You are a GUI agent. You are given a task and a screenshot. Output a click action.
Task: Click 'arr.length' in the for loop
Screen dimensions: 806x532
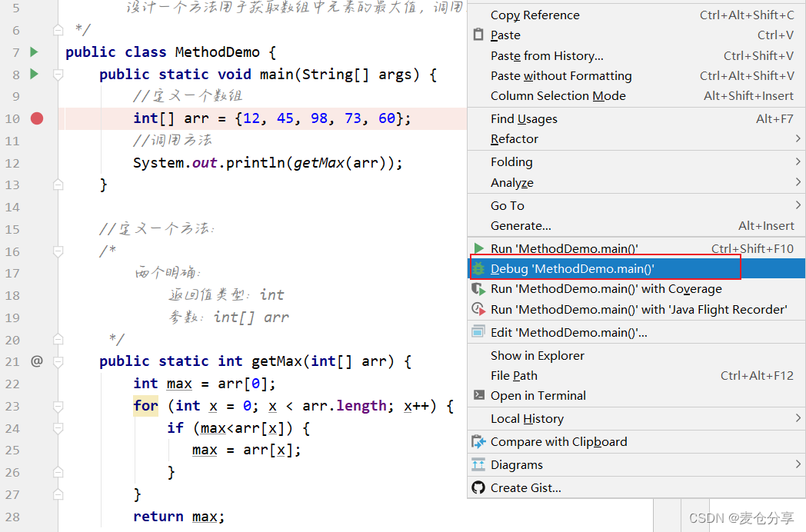click(344, 406)
